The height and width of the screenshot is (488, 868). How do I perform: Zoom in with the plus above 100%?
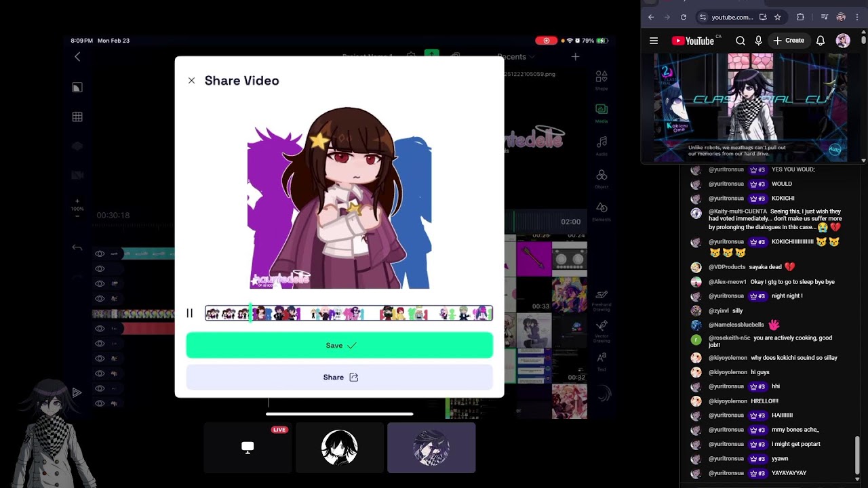77,201
